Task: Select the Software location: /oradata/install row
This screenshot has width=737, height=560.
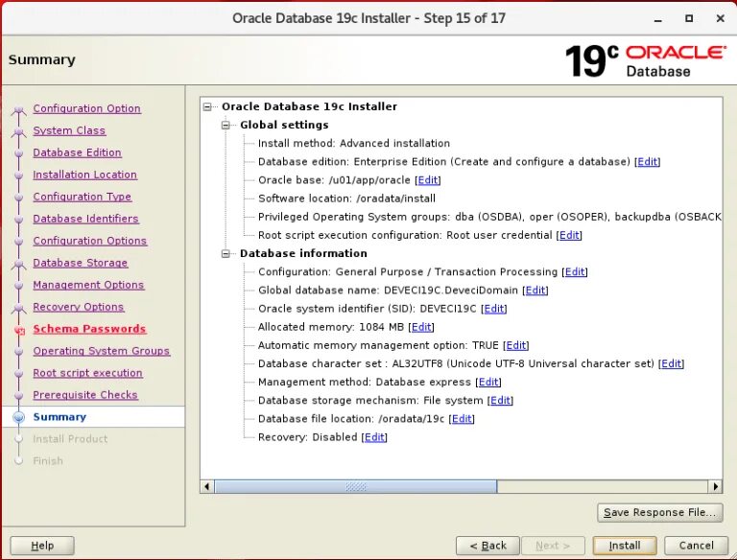Action: click(x=346, y=198)
